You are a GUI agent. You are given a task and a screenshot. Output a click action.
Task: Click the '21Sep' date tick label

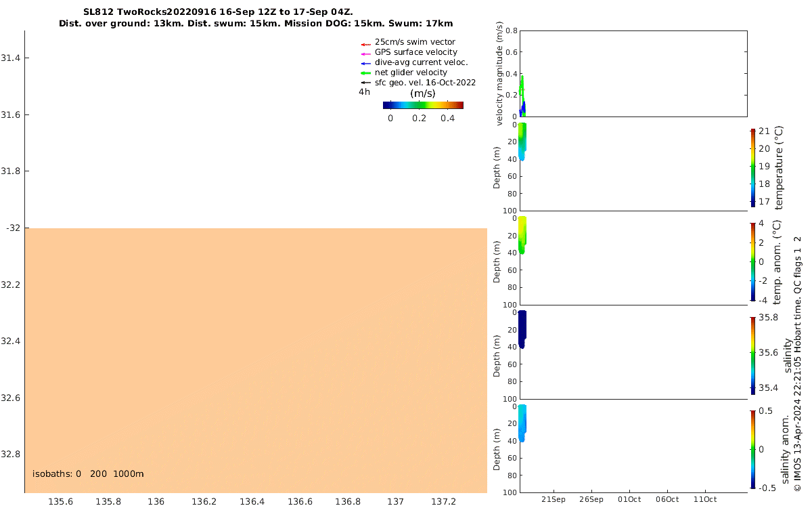click(x=554, y=499)
